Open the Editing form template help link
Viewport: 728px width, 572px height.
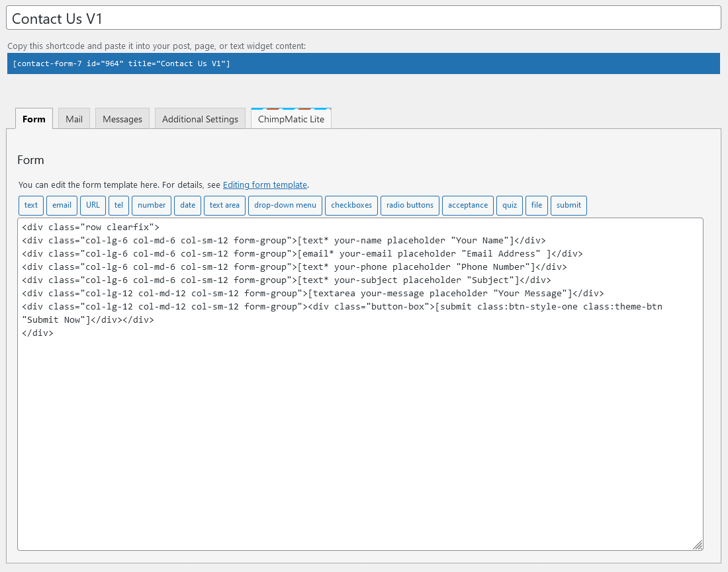265,184
